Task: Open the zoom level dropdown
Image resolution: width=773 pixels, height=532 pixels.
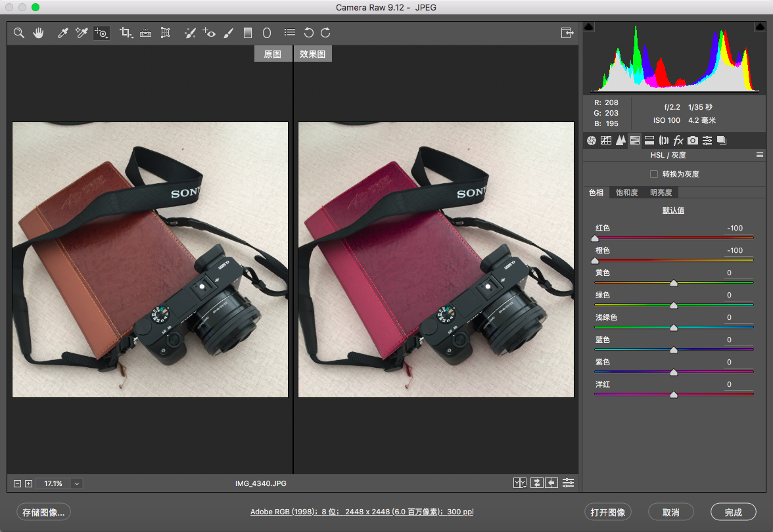Action: [76, 483]
